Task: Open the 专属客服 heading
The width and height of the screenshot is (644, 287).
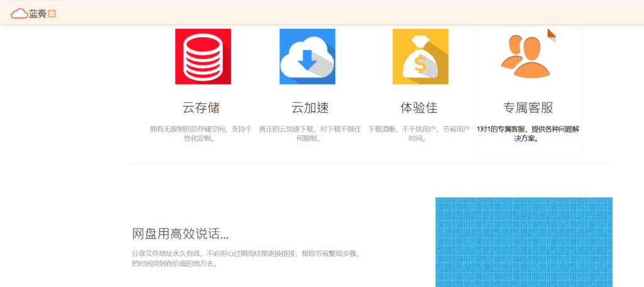Action: 528,108
